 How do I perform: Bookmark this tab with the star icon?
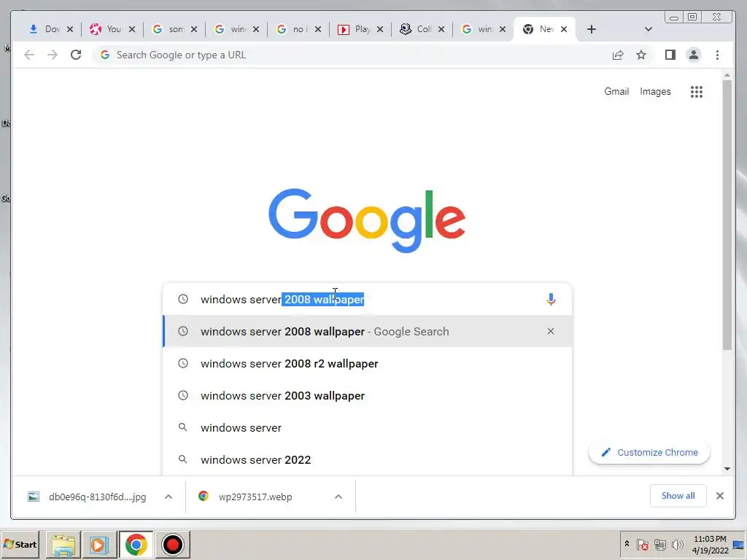coord(641,55)
